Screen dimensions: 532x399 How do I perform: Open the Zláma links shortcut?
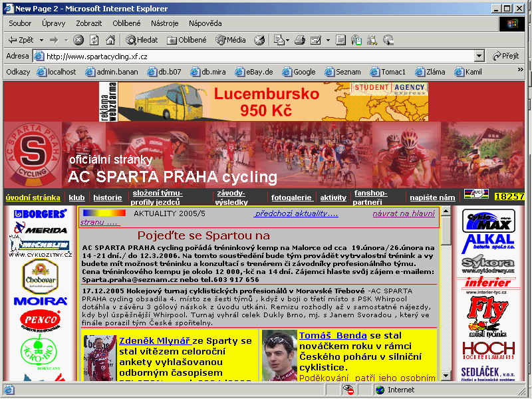(430, 72)
